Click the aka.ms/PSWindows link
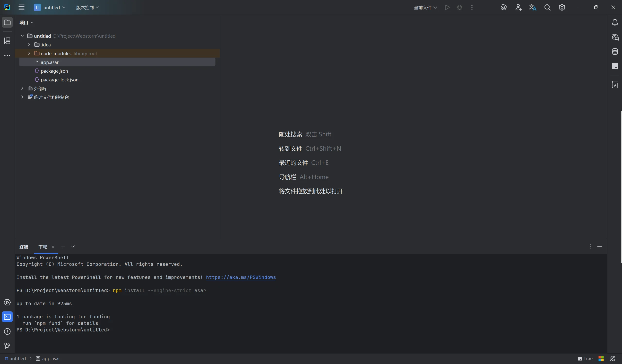This screenshot has height=364, width=622. click(241, 277)
